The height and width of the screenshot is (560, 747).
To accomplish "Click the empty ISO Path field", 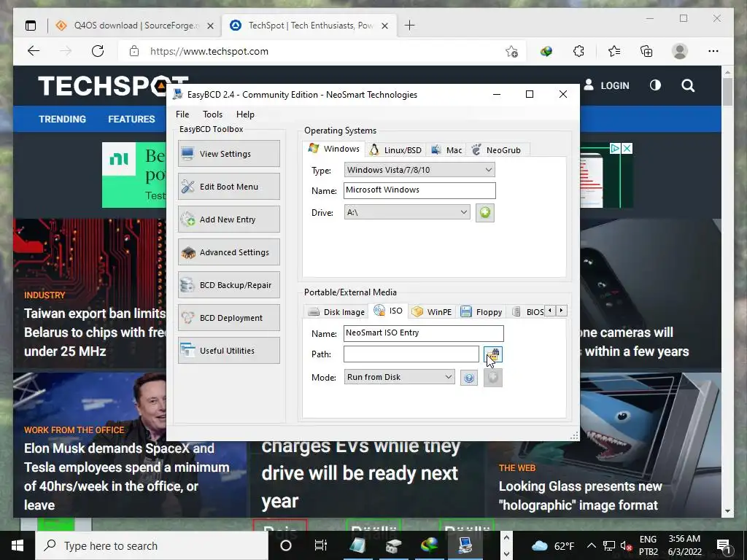I will (x=411, y=354).
